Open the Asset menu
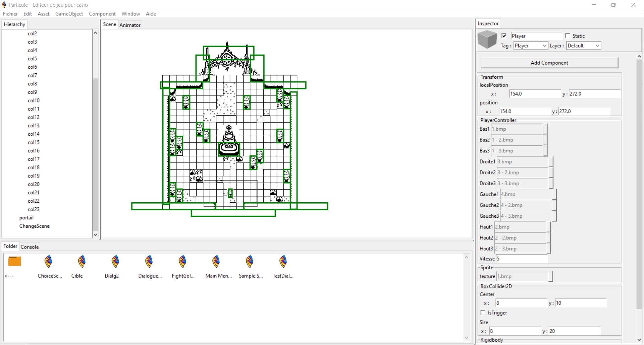This screenshot has height=345, width=644. coord(44,14)
